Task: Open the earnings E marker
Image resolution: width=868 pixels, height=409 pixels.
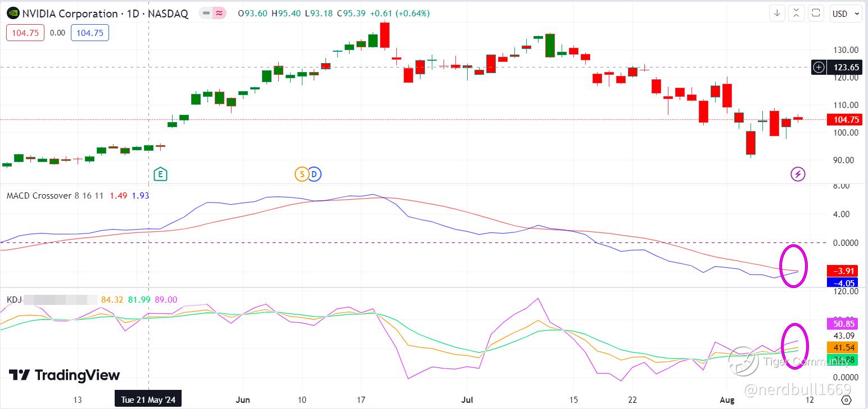Action: [161, 174]
